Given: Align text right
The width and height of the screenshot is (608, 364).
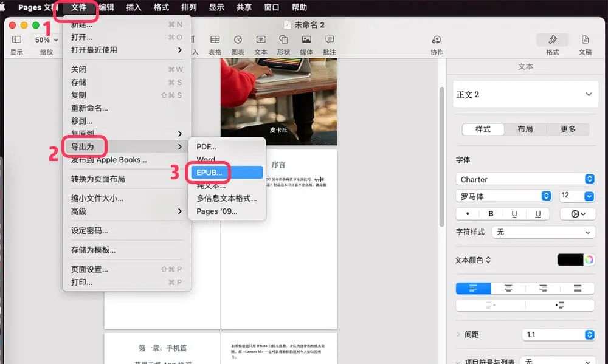Looking at the screenshot, I should (543, 288).
